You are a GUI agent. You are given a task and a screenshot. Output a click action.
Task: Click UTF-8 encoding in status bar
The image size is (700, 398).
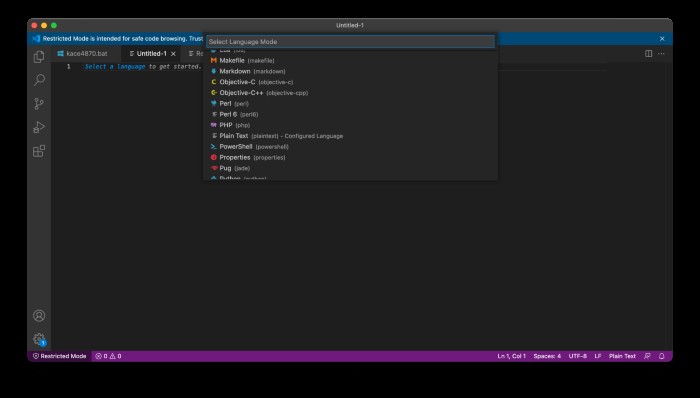577,356
